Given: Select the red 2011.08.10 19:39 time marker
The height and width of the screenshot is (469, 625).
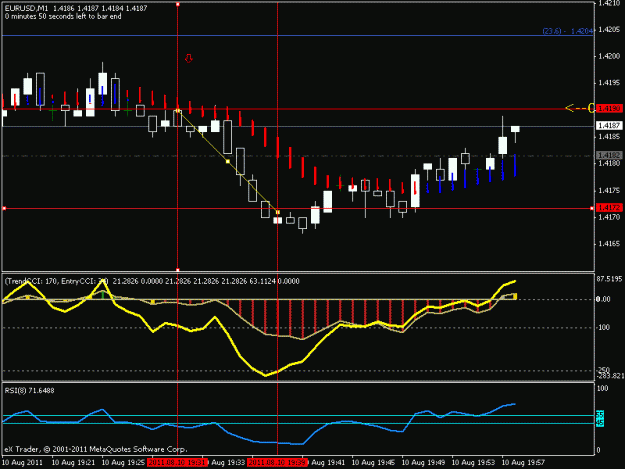Looking at the screenshot, I should click(277, 463).
